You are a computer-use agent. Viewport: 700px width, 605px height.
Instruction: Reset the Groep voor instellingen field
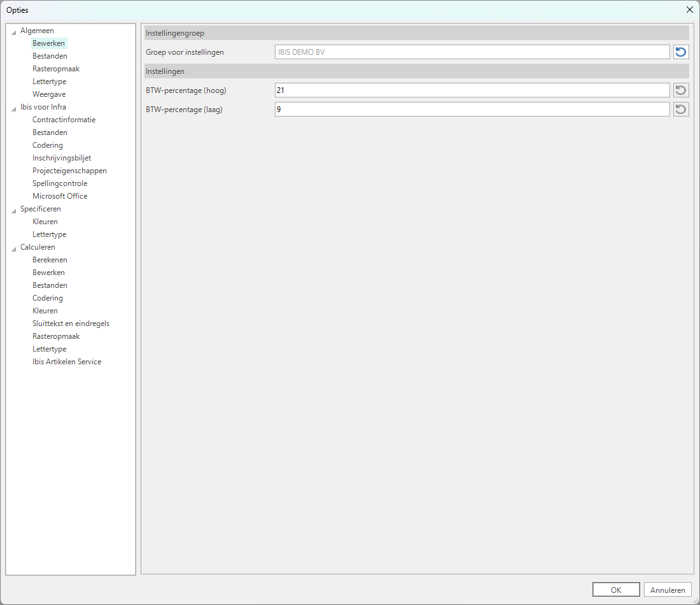click(x=681, y=52)
